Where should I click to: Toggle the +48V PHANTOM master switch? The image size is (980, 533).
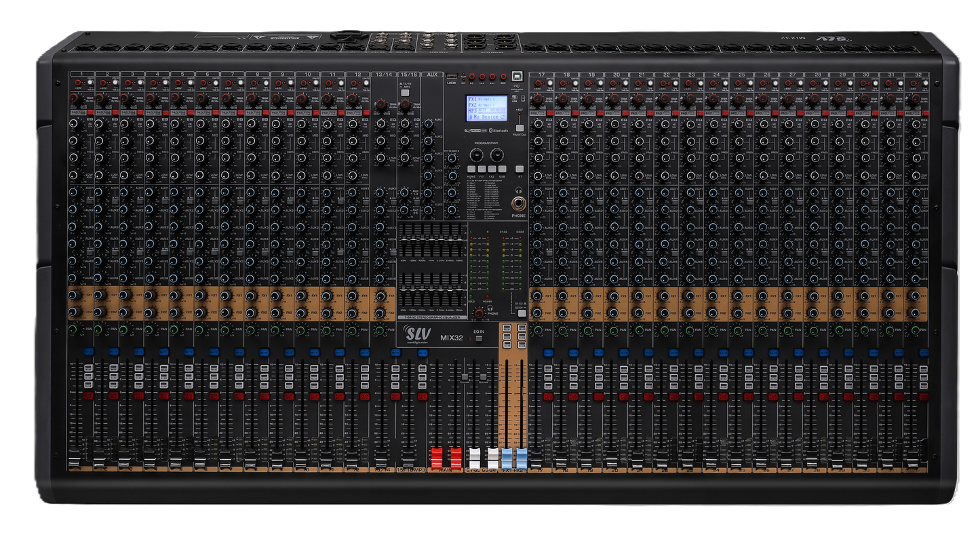click(520, 128)
